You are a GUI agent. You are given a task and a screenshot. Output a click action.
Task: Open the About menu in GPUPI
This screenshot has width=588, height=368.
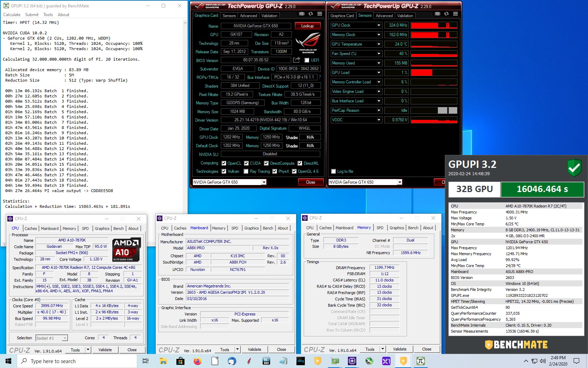pos(63,15)
